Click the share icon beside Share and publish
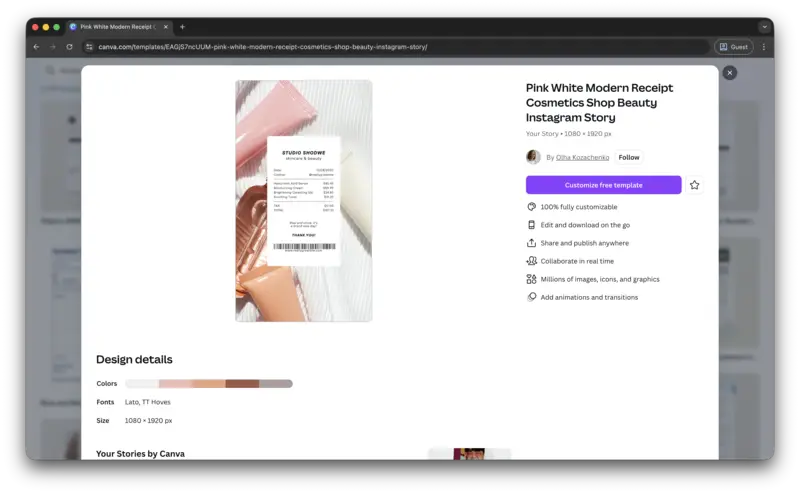 click(x=531, y=243)
